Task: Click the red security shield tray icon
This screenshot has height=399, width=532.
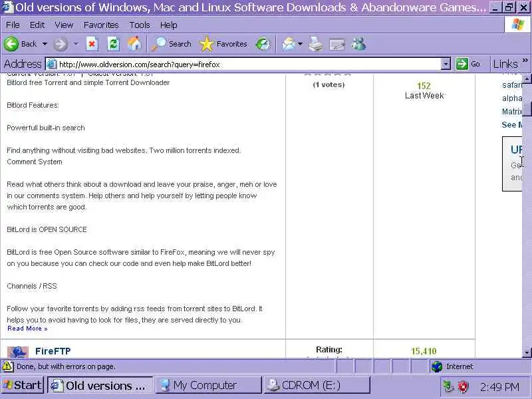Action: tap(463, 386)
